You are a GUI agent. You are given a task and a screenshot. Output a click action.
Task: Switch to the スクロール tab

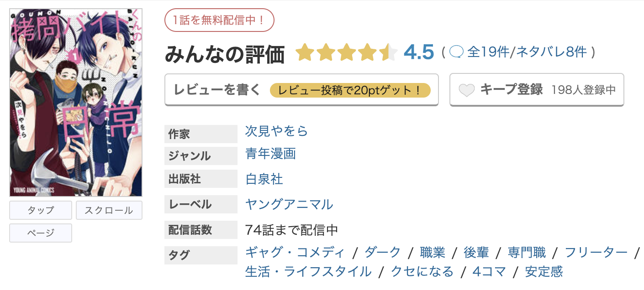tap(109, 210)
